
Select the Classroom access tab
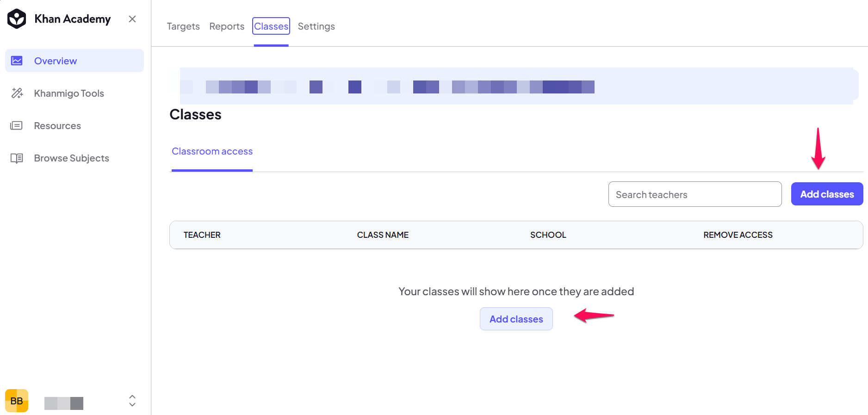[x=212, y=151]
